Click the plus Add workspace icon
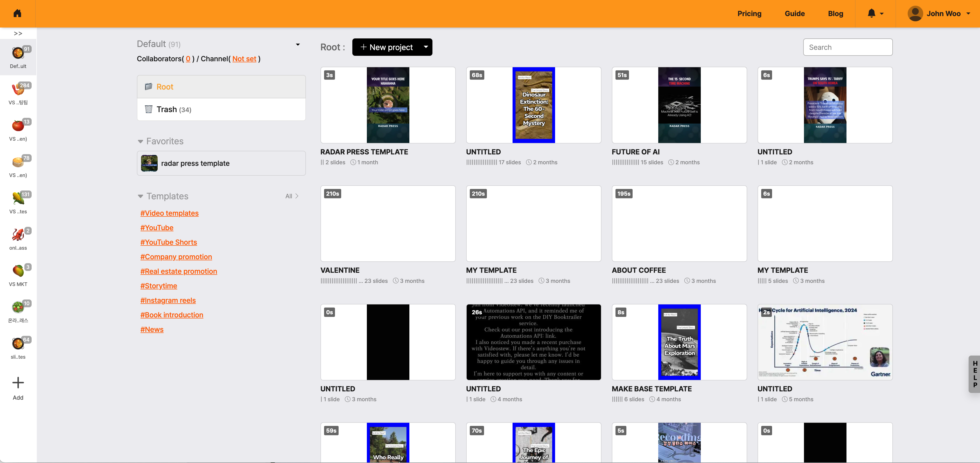The width and height of the screenshot is (980, 463). click(18, 383)
